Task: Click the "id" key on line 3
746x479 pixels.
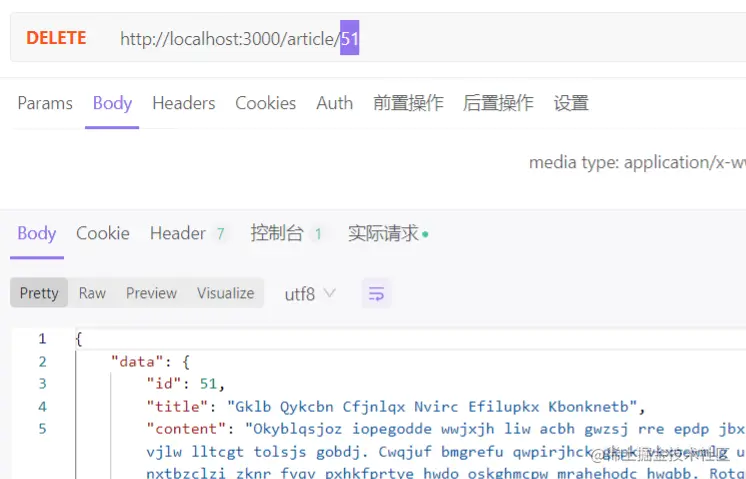Action: click(164, 383)
